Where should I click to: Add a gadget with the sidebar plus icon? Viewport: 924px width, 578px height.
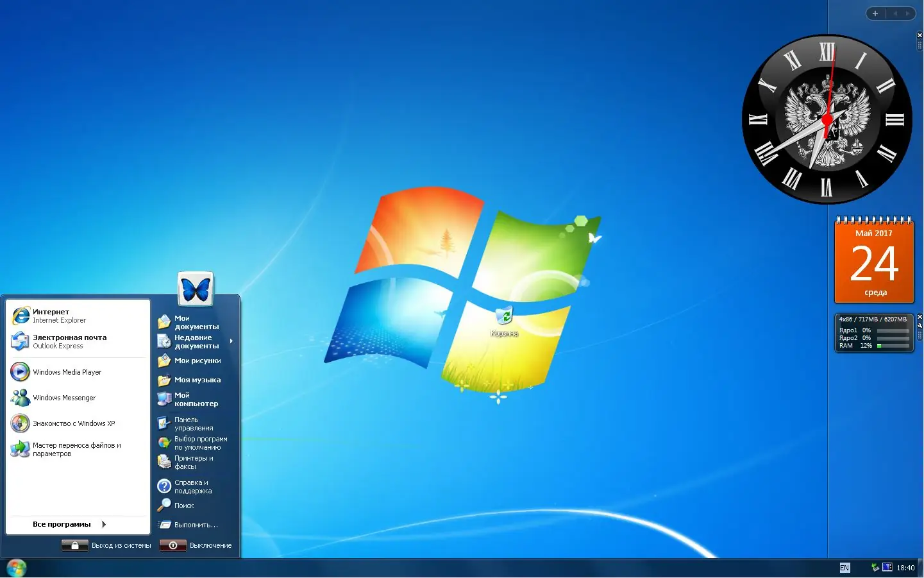(x=875, y=13)
